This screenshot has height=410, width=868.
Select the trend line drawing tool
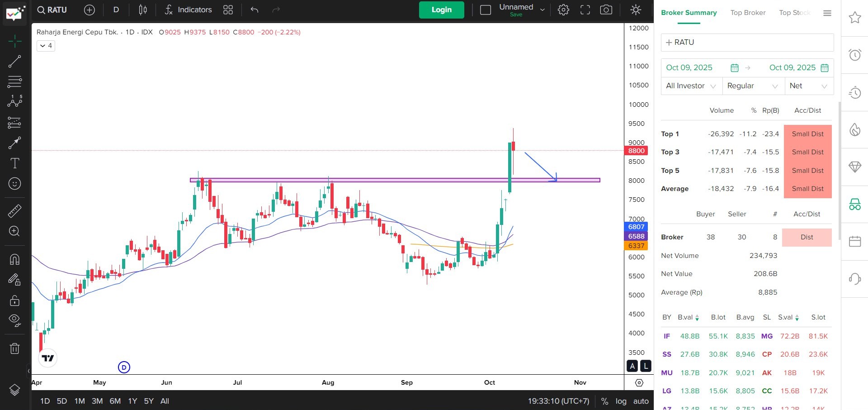coord(14,62)
